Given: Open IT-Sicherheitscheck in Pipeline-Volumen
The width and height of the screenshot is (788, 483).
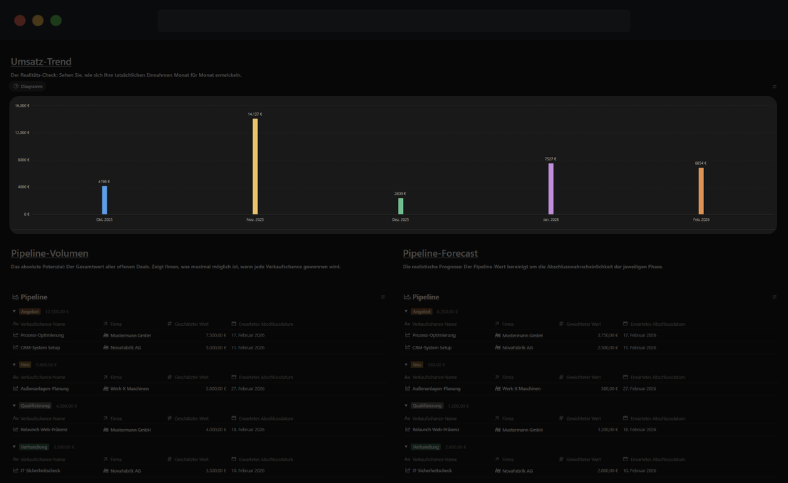Looking at the screenshot, I should point(40,471).
